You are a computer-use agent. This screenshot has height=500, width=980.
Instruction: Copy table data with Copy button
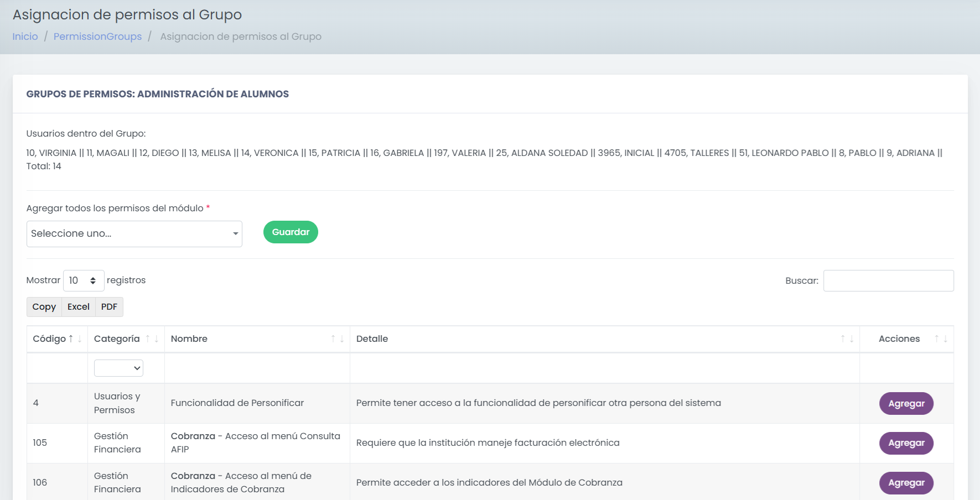(44, 306)
